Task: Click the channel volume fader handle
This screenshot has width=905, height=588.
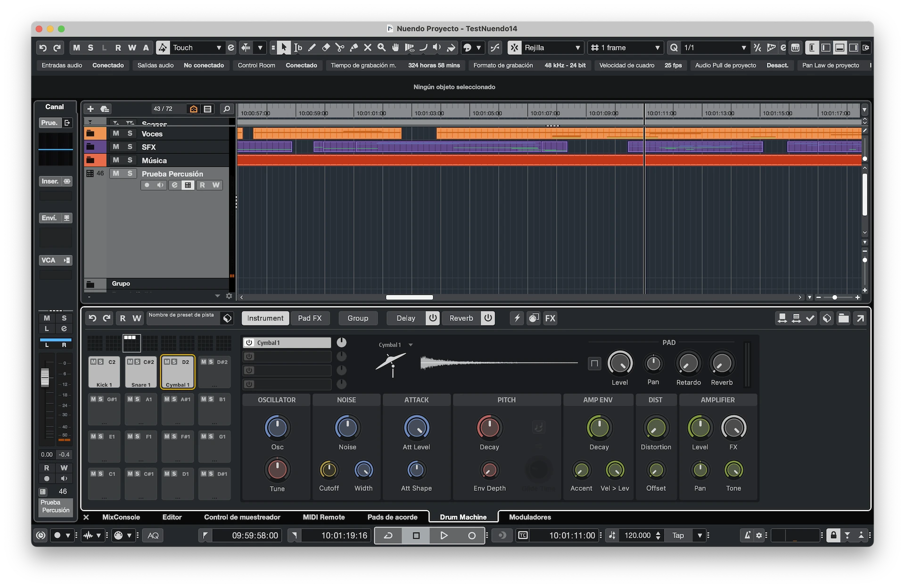Action: pos(45,377)
